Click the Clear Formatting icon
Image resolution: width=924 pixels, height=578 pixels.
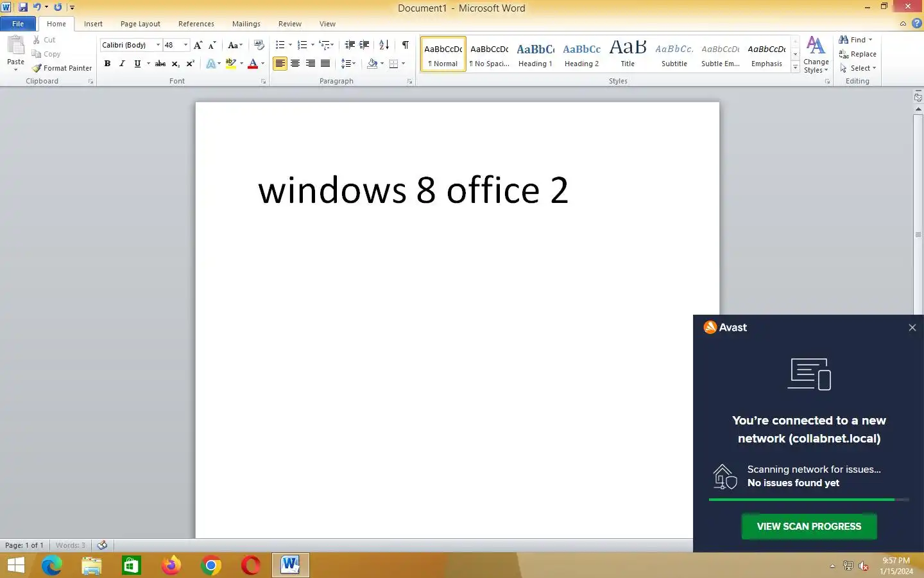click(259, 45)
